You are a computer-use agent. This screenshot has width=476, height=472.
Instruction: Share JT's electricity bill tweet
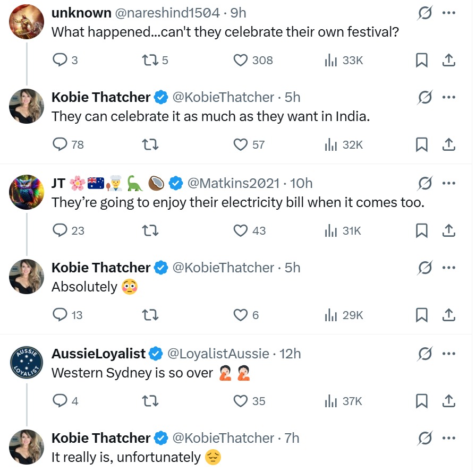point(449,230)
